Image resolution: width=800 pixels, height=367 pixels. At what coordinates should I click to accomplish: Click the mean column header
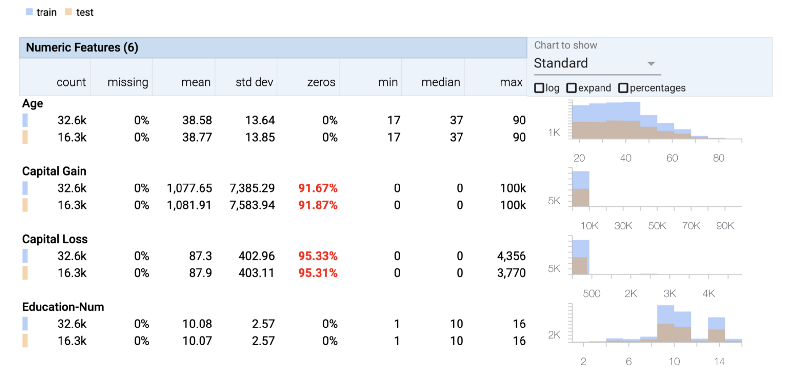pos(196,82)
